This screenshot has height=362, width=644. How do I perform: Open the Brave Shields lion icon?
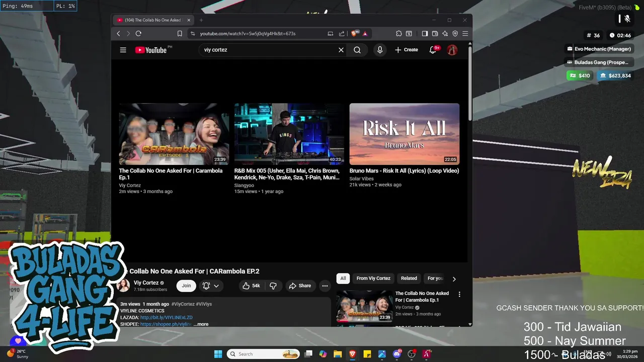point(355,34)
